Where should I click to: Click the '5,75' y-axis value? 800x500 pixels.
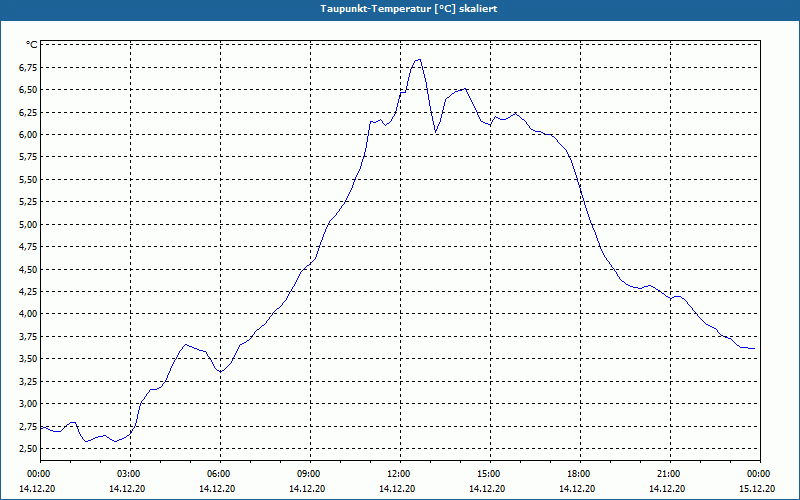tap(29, 157)
